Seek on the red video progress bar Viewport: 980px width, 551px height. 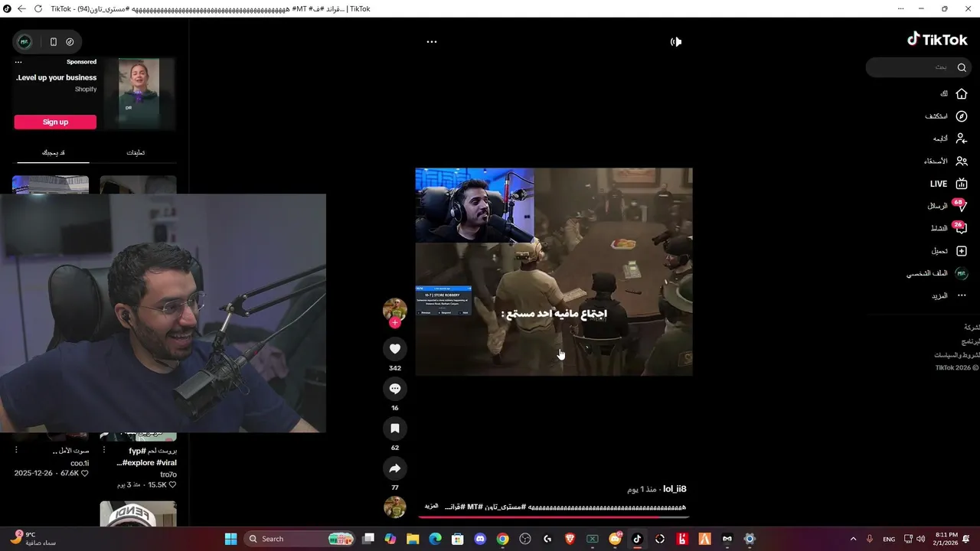pos(554,517)
